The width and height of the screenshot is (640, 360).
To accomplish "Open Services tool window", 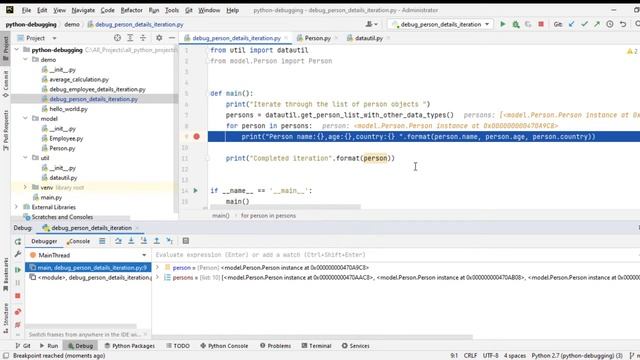I will [x=356, y=346].
